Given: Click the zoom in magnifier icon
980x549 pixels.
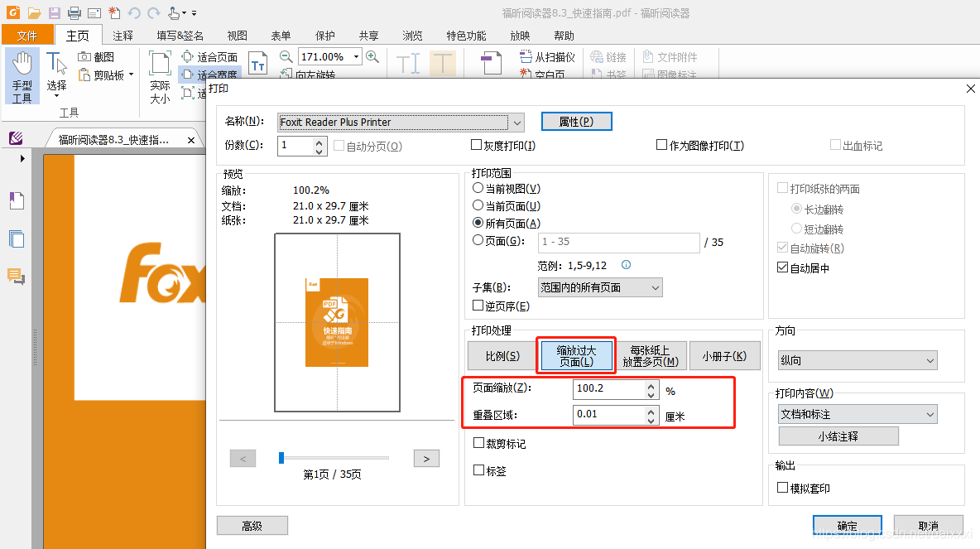Looking at the screenshot, I should (372, 57).
